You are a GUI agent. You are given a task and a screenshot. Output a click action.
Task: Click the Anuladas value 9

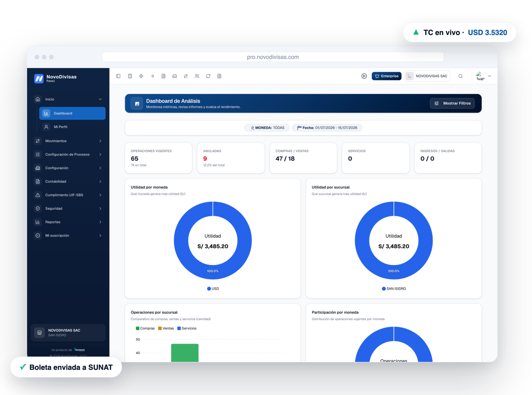pyautogui.click(x=205, y=159)
